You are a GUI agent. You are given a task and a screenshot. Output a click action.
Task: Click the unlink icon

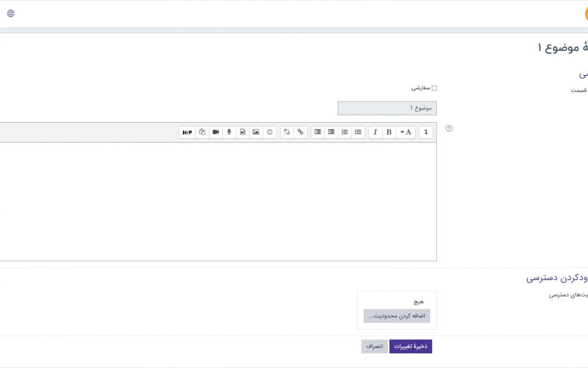pos(287,132)
